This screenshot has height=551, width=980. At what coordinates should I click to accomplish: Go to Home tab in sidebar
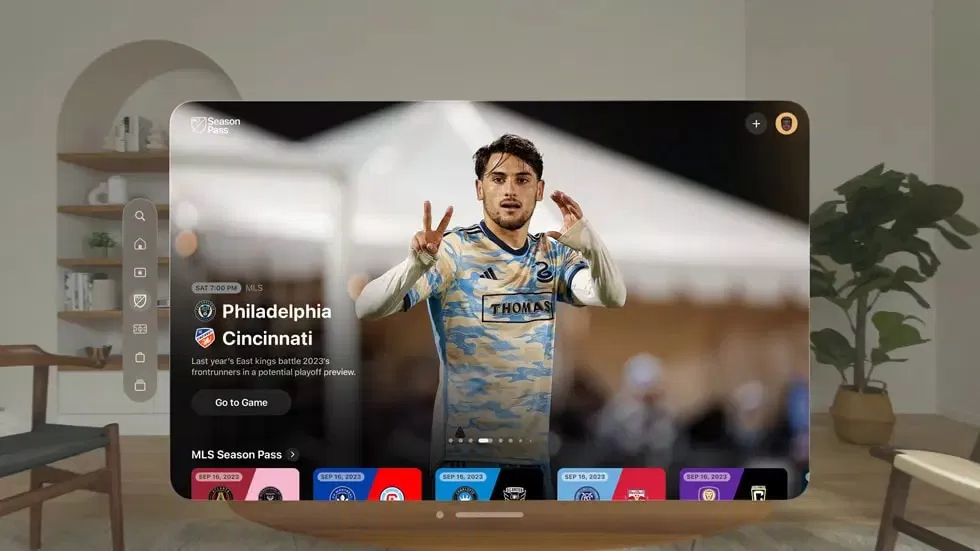[x=140, y=243]
